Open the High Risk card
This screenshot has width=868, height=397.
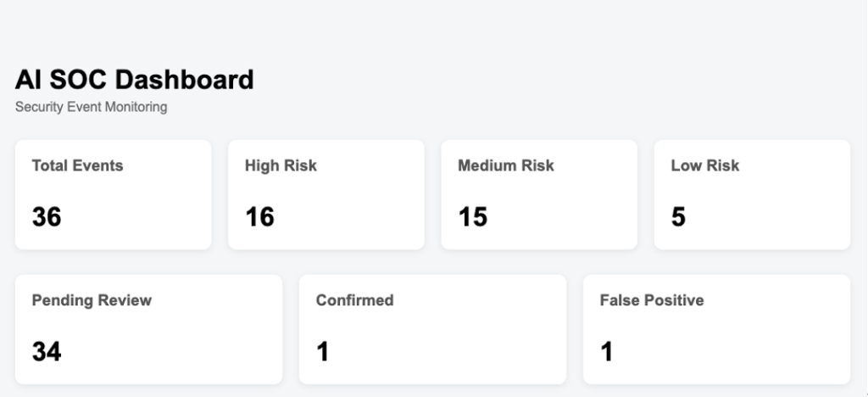pyautogui.click(x=326, y=194)
